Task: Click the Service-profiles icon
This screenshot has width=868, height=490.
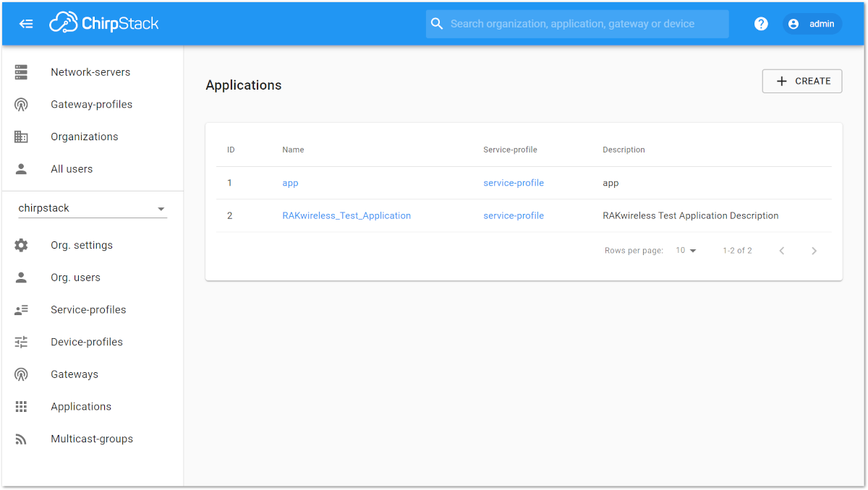Action: pos(21,310)
